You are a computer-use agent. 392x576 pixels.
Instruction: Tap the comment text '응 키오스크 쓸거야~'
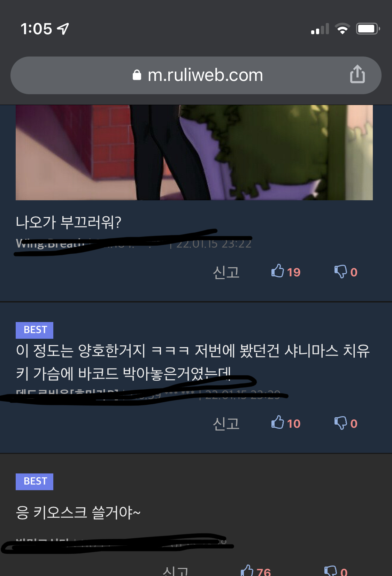(x=78, y=513)
